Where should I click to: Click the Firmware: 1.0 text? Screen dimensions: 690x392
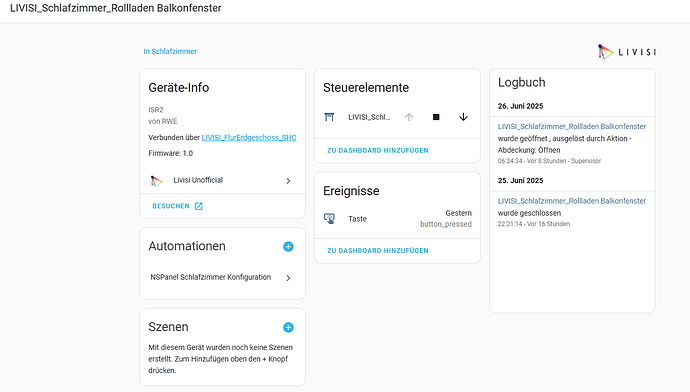[x=170, y=153]
